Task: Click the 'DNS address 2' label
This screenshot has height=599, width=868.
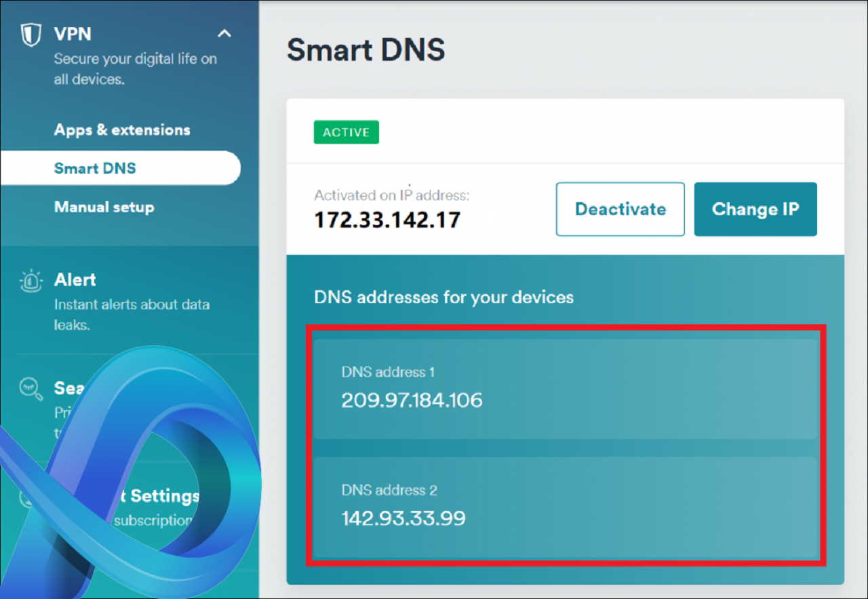Action: 389,490
